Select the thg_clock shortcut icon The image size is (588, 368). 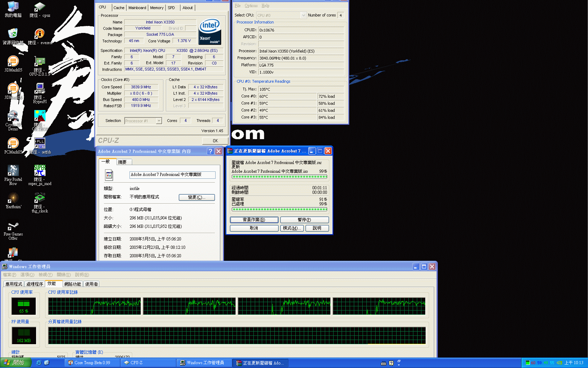pos(40,203)
